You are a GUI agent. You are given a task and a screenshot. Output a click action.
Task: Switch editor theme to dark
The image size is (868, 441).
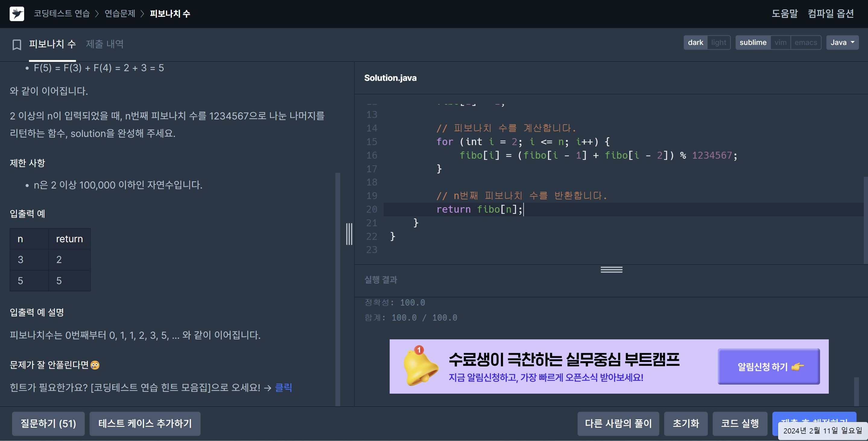pyautogui.click(x=695, y=43)
